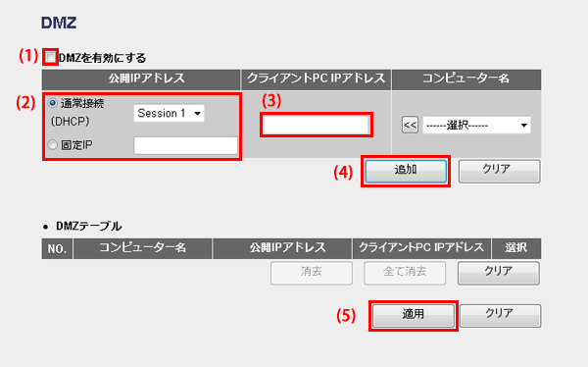588x367 pixels.
Task: Click クリア next to the 追加 button
Action: click(500, 172)
